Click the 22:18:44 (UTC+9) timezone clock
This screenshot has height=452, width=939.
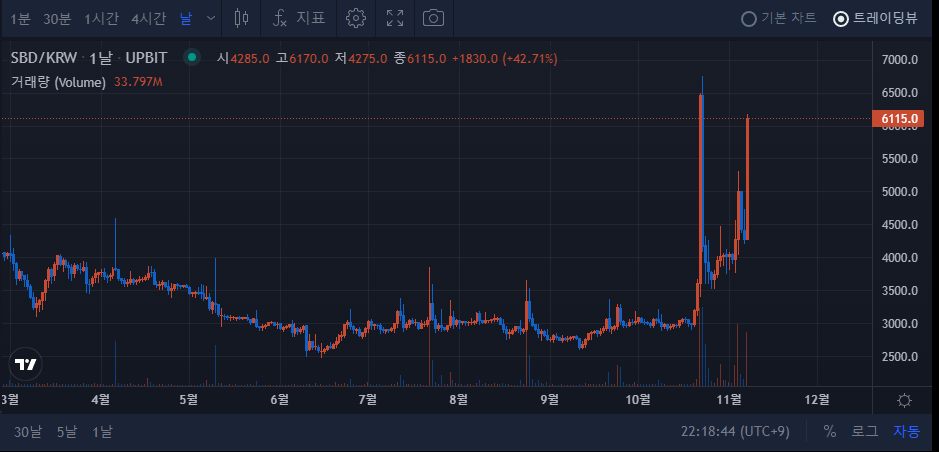(x=735, y=432)
